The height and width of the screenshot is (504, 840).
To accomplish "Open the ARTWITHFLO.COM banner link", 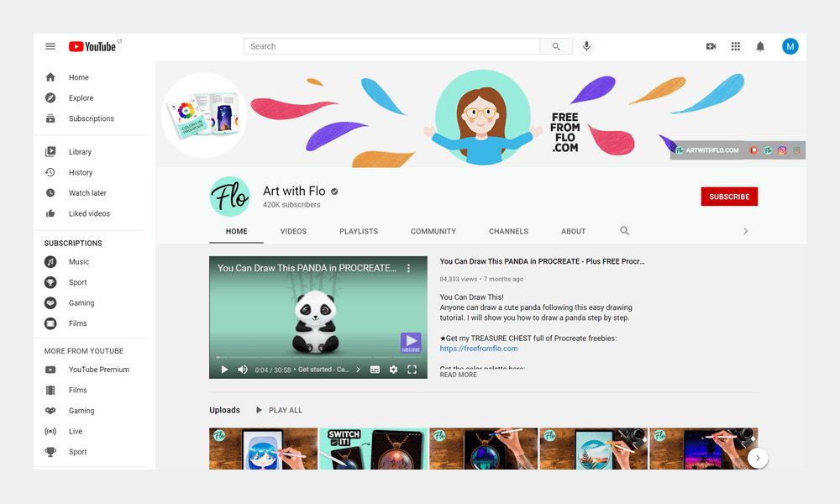I will (x=707, y=150).
